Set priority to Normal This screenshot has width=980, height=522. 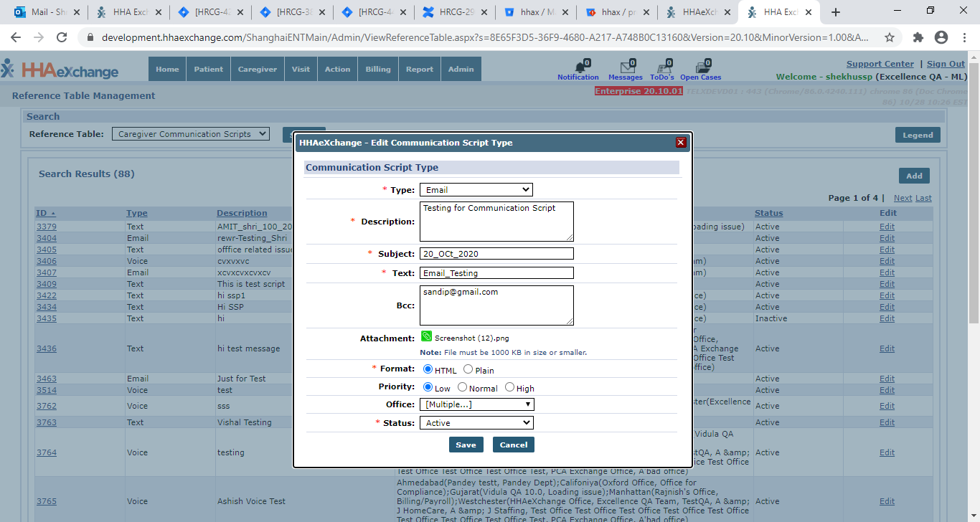(x=462, y=387)
